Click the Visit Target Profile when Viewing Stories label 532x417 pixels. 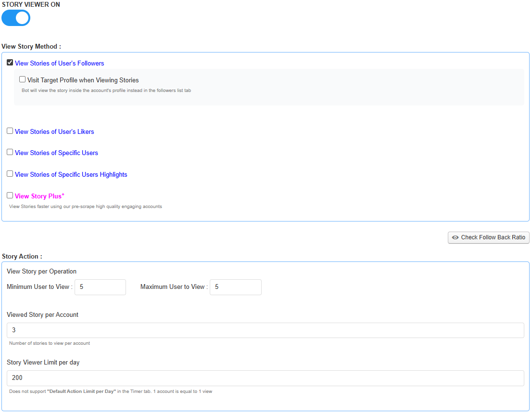pyautogui.click(x=83, y=80)
